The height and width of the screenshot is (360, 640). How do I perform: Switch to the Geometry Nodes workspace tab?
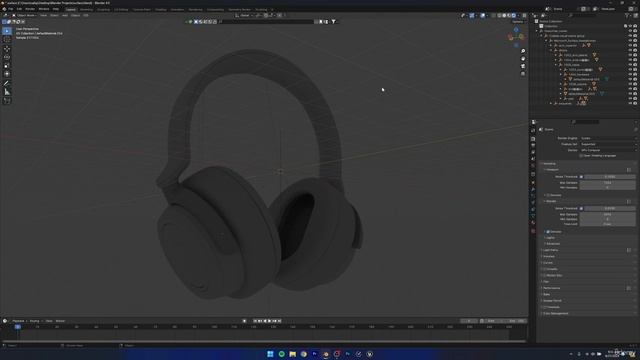239,9
